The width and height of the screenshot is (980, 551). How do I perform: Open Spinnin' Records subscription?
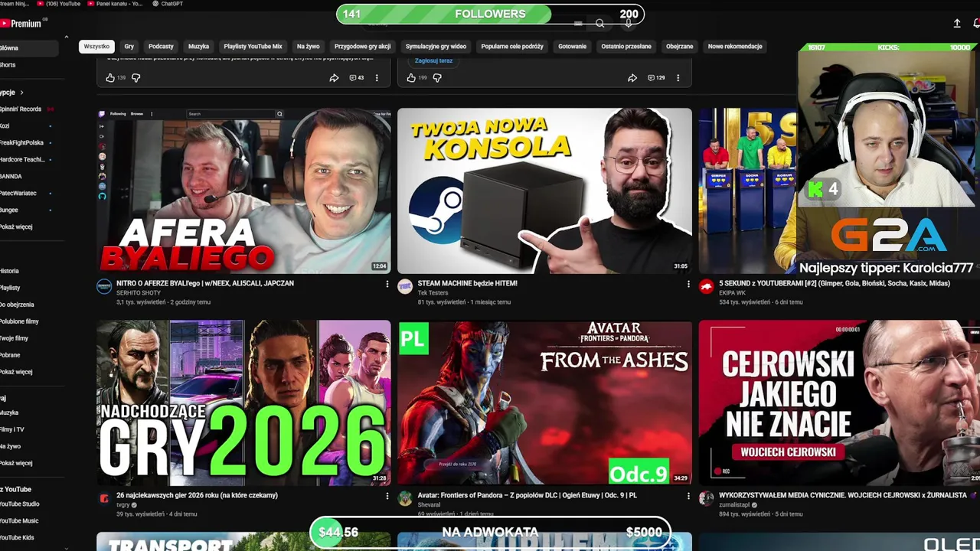pyautogui.click(x=21, y=109)
